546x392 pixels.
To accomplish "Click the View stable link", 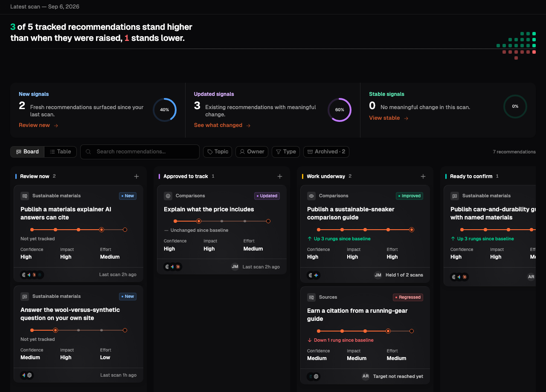I will tap(389, 118).
